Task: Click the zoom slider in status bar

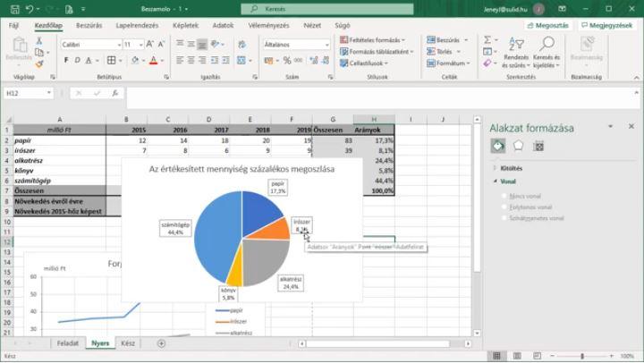Action: tap(582, 356)
